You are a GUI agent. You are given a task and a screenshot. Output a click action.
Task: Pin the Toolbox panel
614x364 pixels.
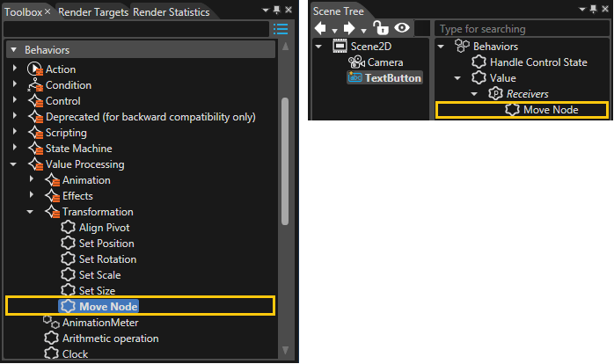277,10
